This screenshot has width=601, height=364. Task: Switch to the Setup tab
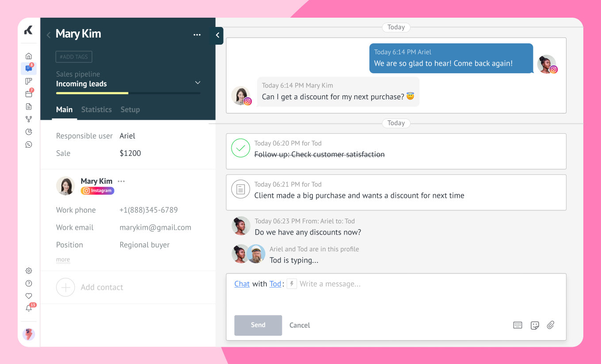coord(130,110)
